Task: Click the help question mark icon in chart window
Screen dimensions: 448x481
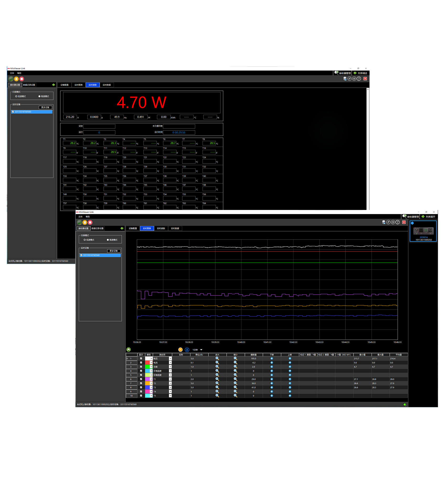Action: coord(398,222)
